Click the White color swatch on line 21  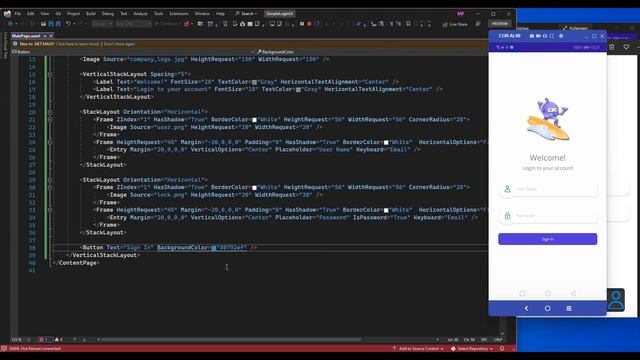254,120
